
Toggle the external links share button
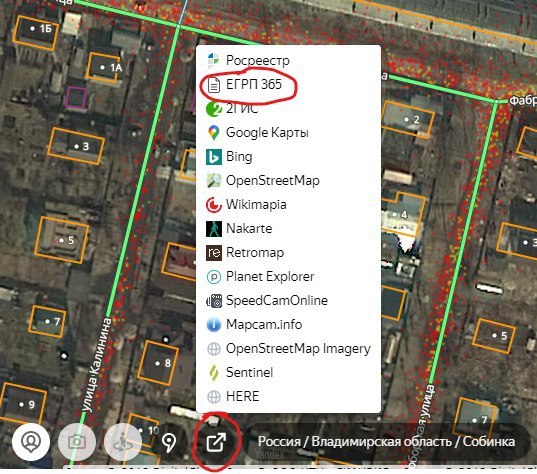click(x=216, y=441)
